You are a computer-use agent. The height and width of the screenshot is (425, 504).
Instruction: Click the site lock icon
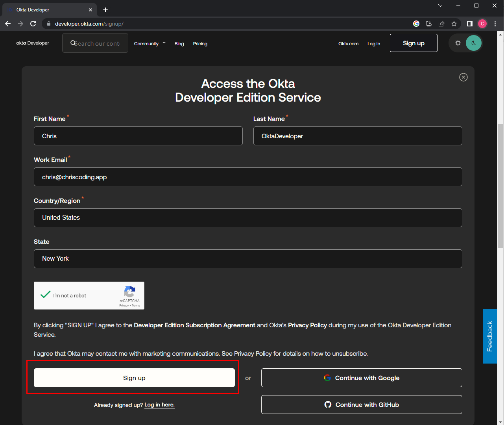pos(49,24)
